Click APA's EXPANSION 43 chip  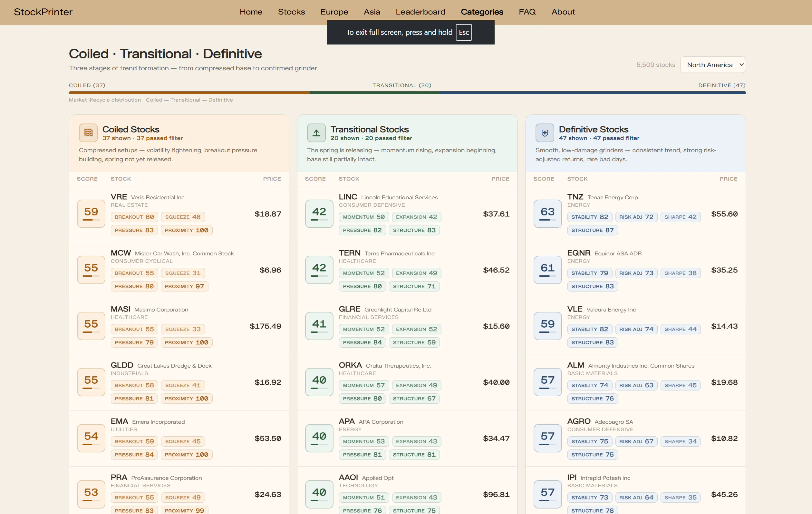[416, 441]
